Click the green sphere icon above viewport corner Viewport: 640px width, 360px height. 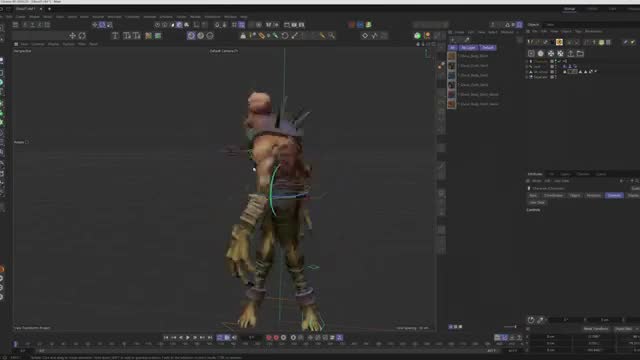tap(418, 36)
